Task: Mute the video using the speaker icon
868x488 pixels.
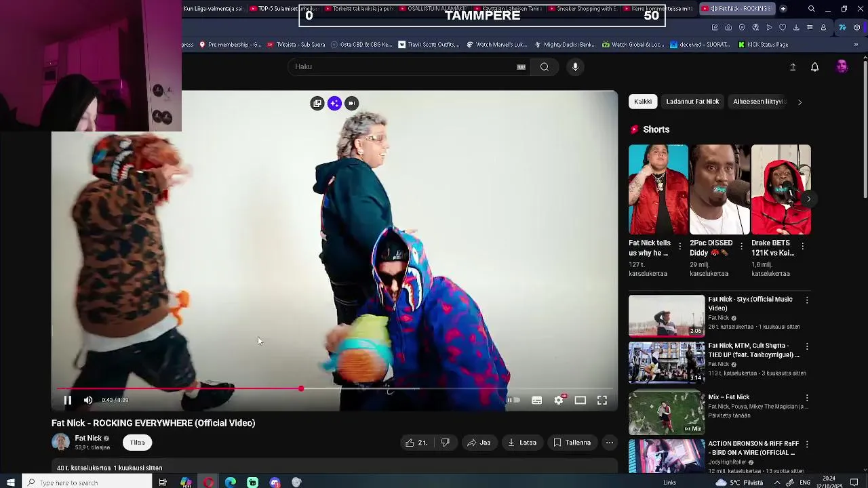Action: tap(88, 400)
